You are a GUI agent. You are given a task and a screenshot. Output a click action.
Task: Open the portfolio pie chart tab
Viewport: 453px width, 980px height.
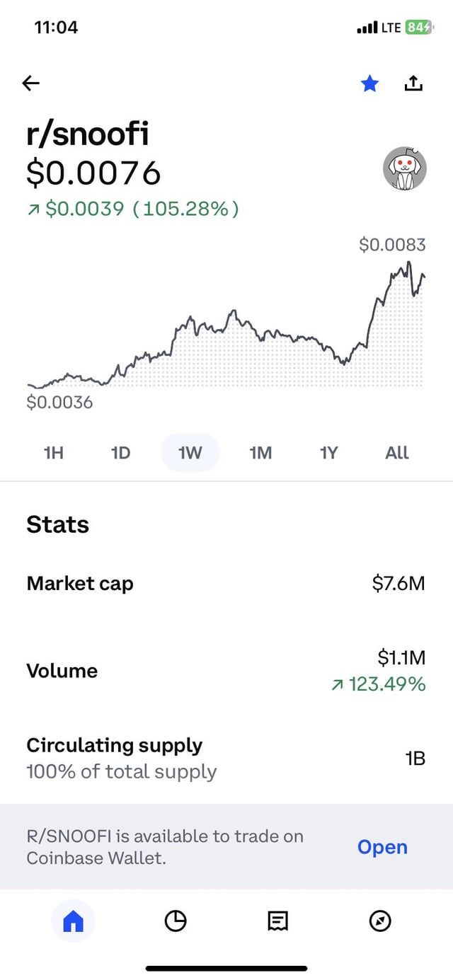(x=176, y=921)
